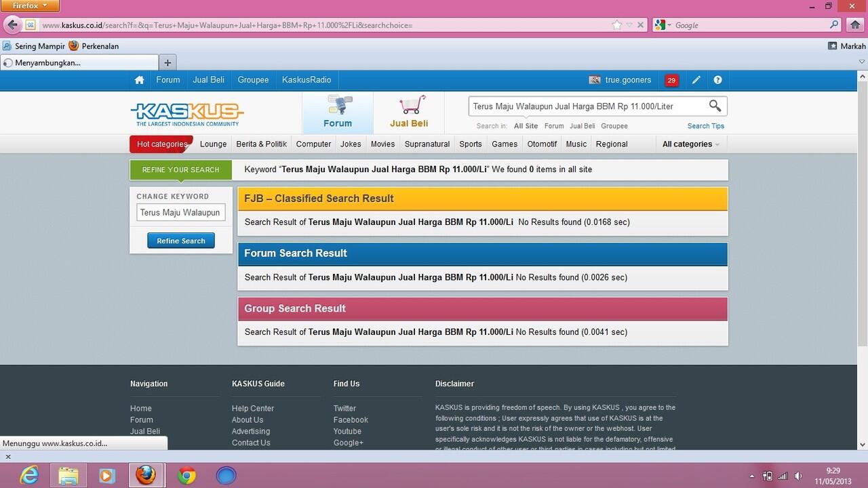Open Search Tips link

[x=705, y=126]
